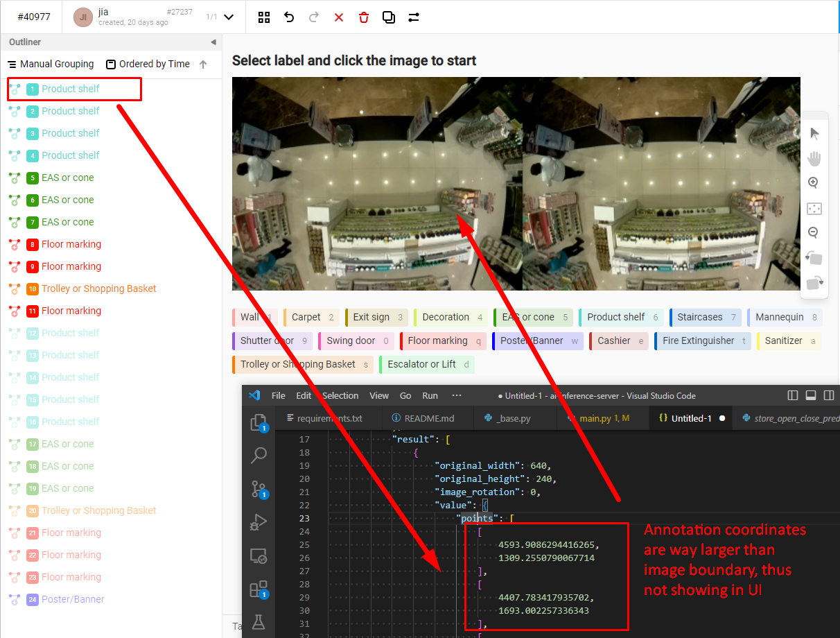Viewport: 840px width, 638px height.
Task: Select the Cashier label
Action: (x=619, y=340)
